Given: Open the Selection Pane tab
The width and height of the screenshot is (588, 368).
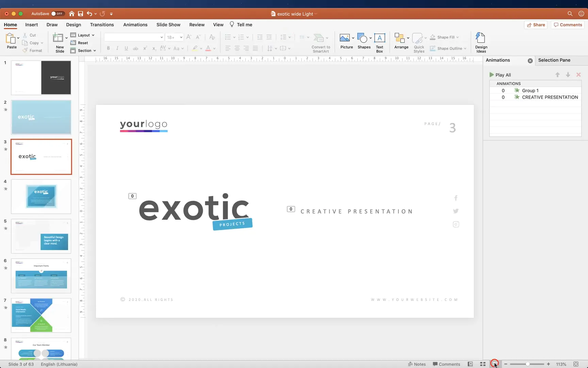Looking at the screenshot, I should coord(554,60).
